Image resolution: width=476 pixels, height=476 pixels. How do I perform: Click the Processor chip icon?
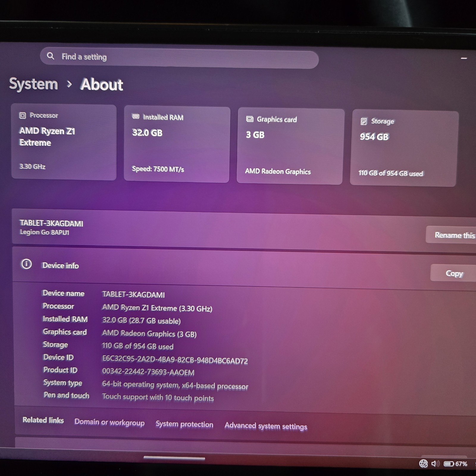pos(23,115)
